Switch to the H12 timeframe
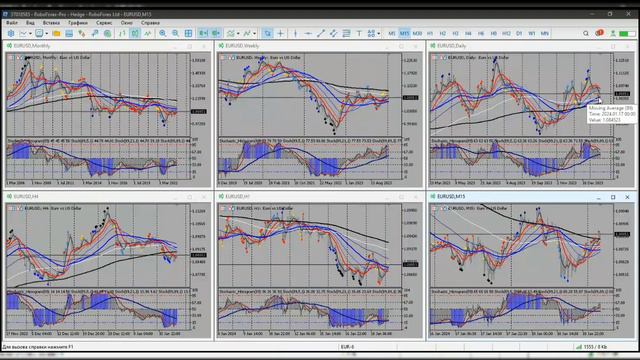This screenshot has height=360, width=640. tap(506, 33)
